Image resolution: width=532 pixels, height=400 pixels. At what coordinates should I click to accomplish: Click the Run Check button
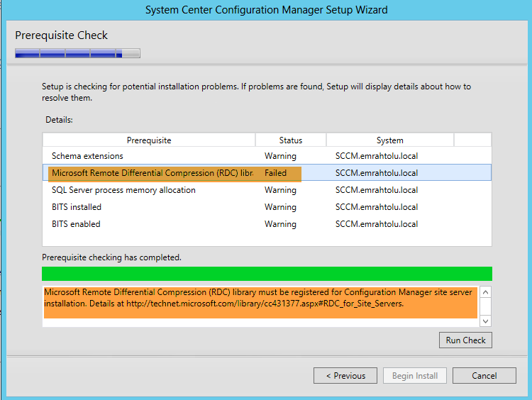click(x=465, y=340)
